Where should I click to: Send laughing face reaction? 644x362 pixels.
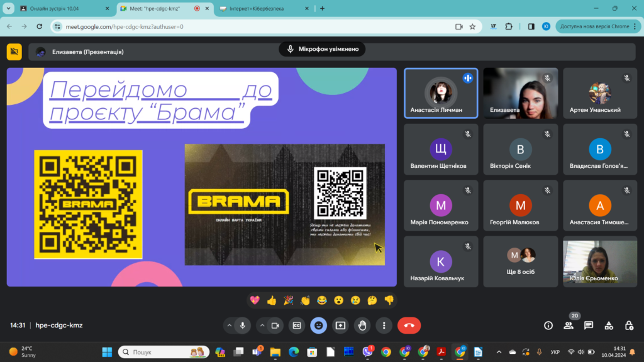[322, 300]
